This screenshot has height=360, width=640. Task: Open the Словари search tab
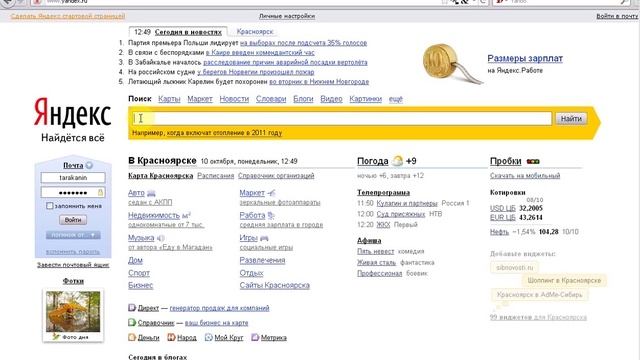271,99
